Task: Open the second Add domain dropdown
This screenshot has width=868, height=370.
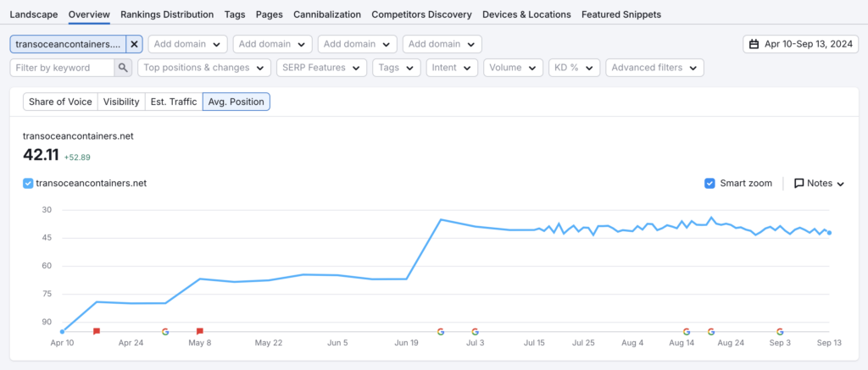Action: coord(272,44)
